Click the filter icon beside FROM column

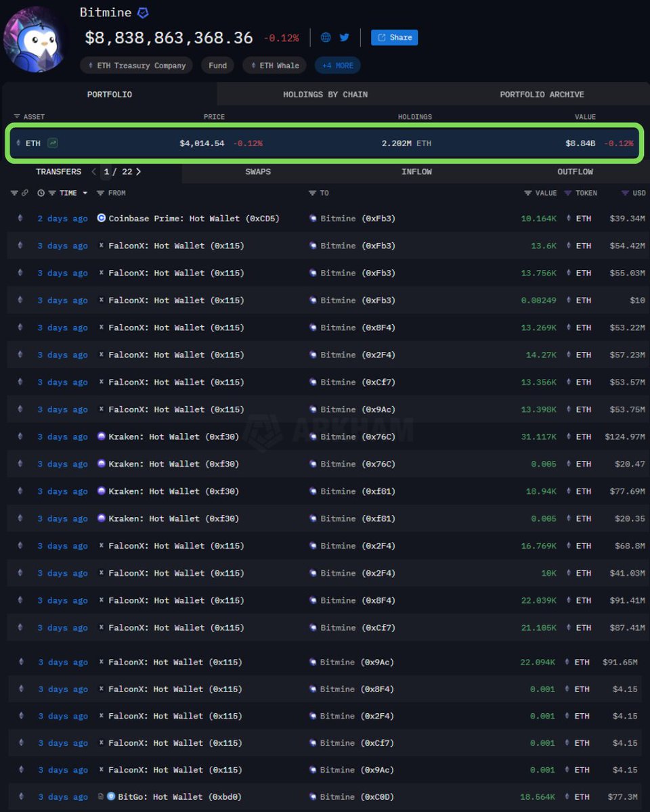point(100,194)
